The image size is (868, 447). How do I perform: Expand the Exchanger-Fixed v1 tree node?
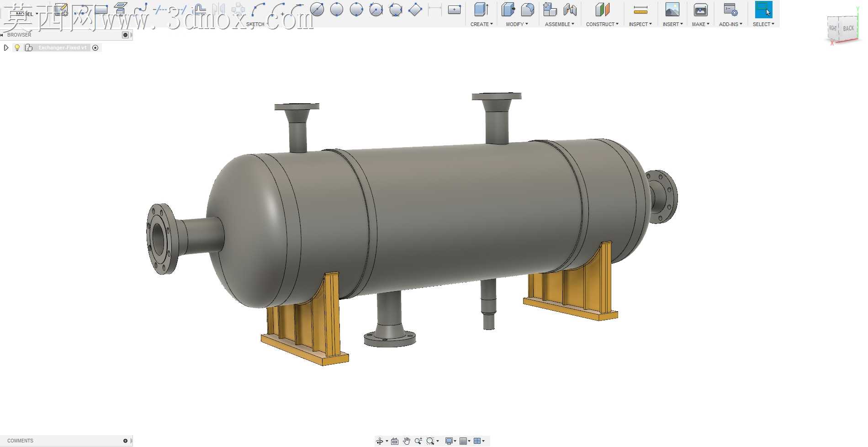(6, 48)
